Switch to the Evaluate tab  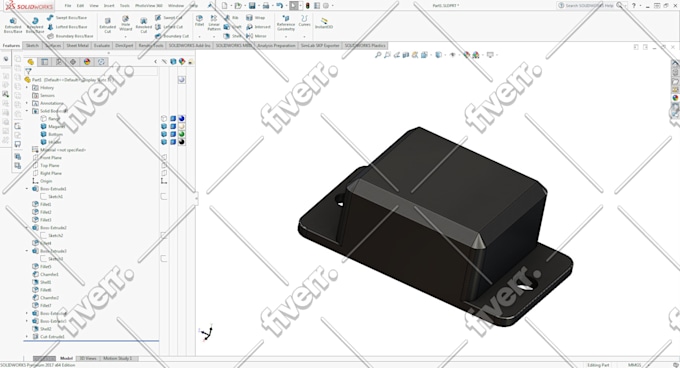pos(101,46)
